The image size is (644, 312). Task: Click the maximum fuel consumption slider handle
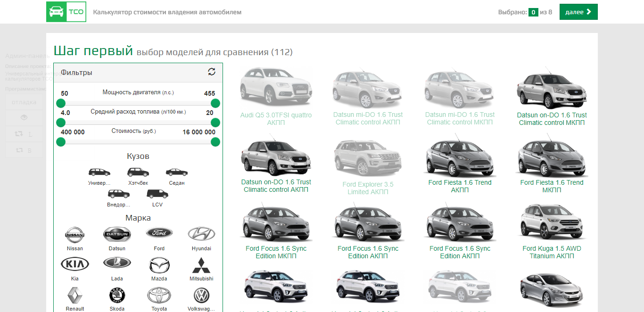point(215,123)
